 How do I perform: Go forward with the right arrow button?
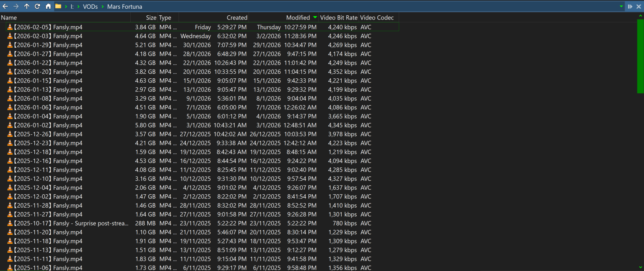click(x=16, y=6)
